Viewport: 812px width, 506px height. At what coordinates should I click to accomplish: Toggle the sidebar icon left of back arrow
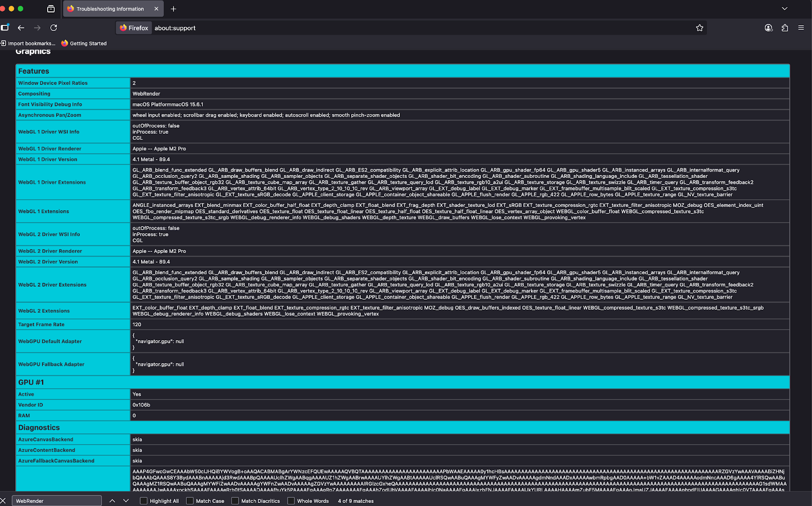pos(5,28)
